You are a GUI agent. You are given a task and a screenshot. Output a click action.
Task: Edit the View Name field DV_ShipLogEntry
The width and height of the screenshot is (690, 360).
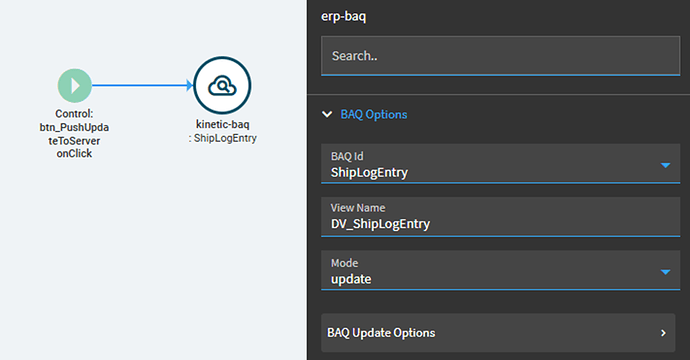point(500,217)
